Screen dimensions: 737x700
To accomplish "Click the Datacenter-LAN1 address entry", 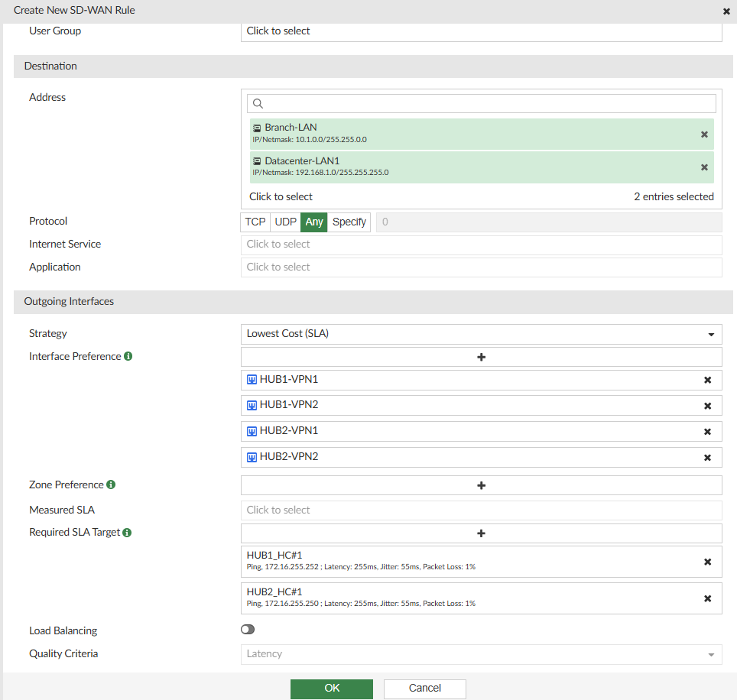I will coord(482,167).
